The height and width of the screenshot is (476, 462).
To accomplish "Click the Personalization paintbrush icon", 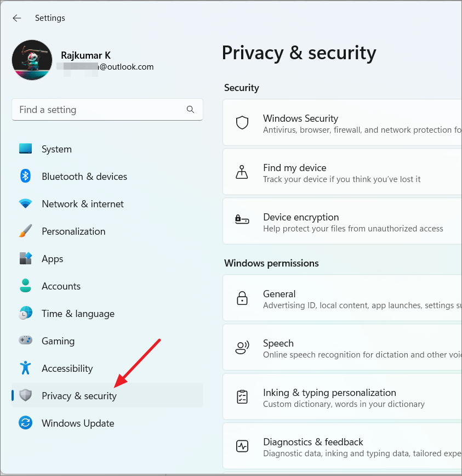I will click(x=25, y=231).
